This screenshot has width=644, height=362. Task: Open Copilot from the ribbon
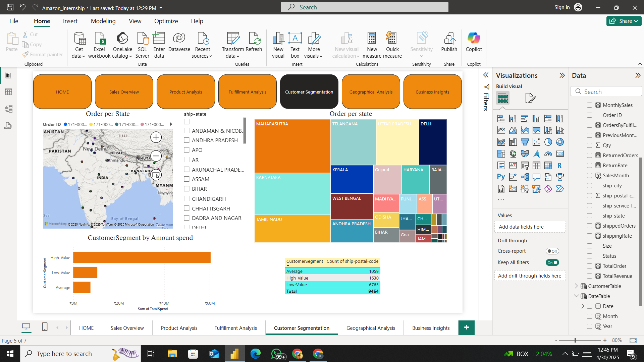point(473,39)
